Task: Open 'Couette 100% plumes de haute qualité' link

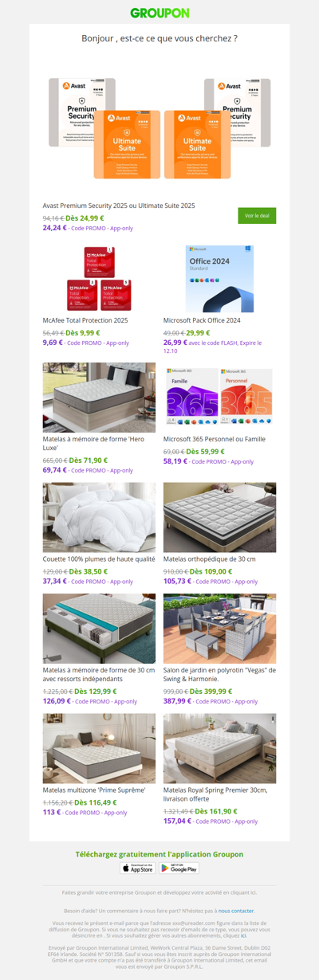Action: point(99,559)
